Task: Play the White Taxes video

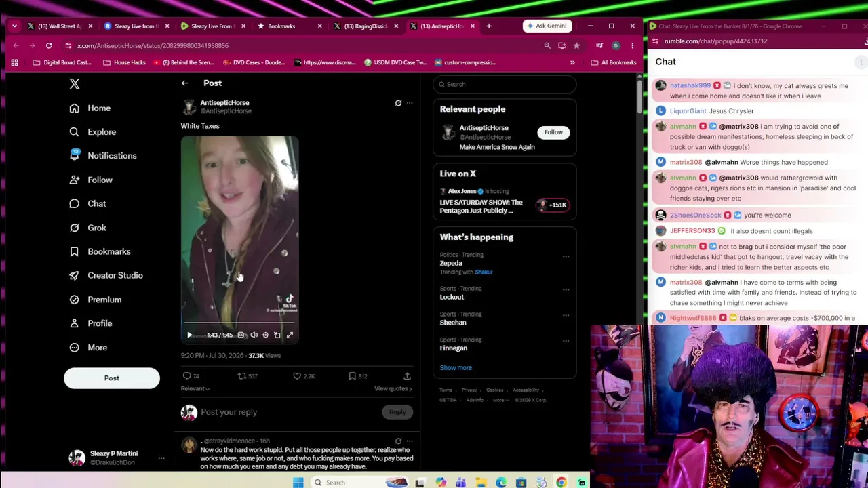Action: click(190, 335)
